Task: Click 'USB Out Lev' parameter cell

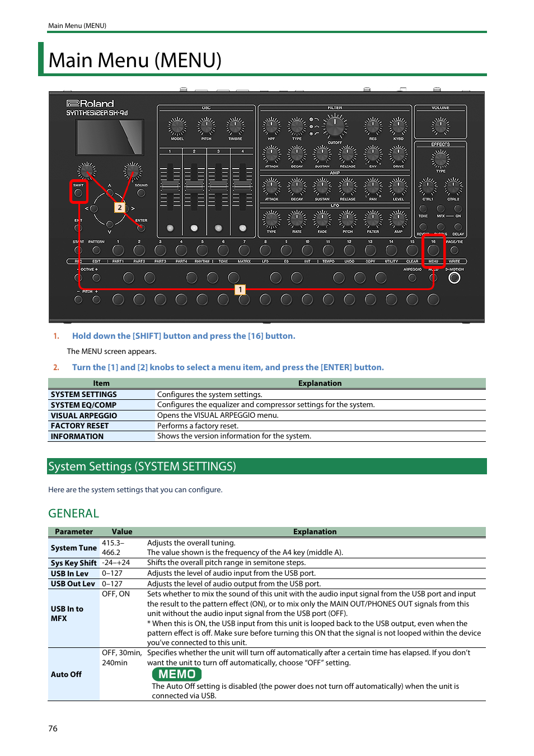Action: coord(74,584)
